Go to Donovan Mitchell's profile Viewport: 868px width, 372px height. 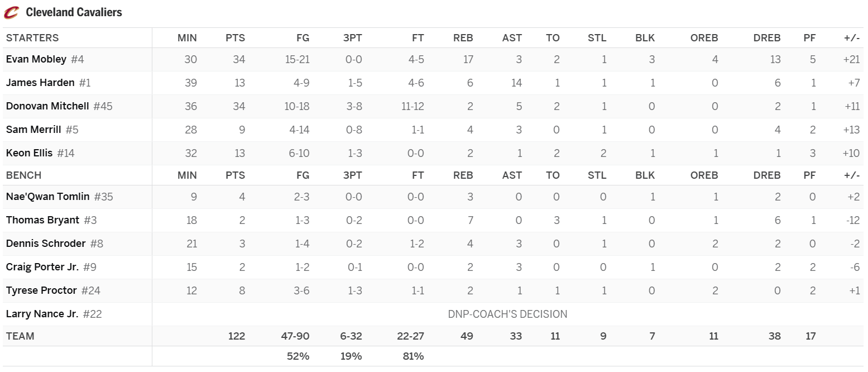pyautogui.click(x=47, y=106)
